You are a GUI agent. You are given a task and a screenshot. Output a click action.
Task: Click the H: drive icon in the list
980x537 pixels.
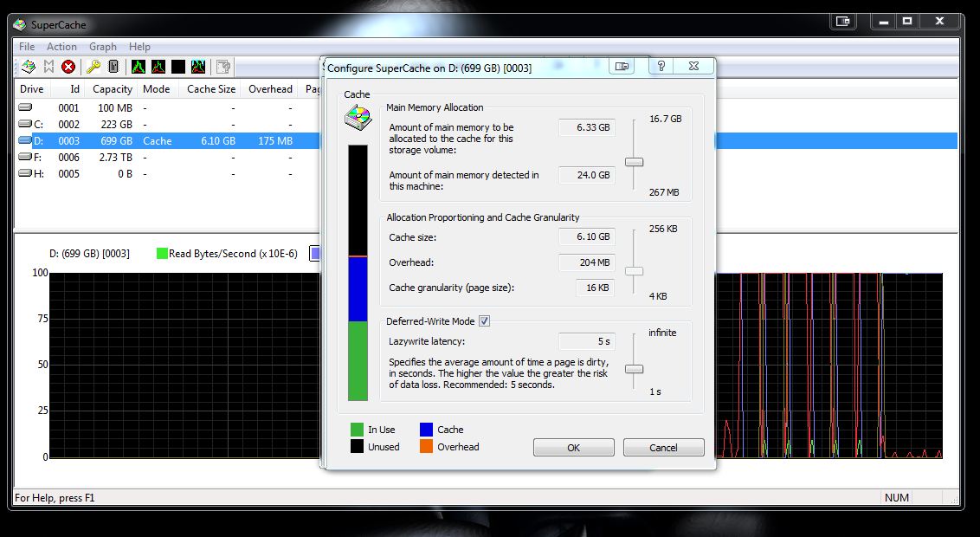pos(25,173)
